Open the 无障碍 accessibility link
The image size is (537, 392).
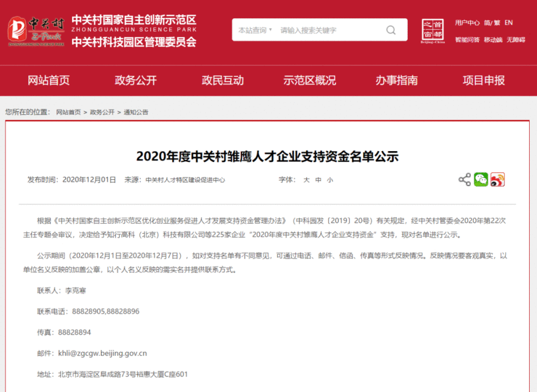[x=516, y=40]
